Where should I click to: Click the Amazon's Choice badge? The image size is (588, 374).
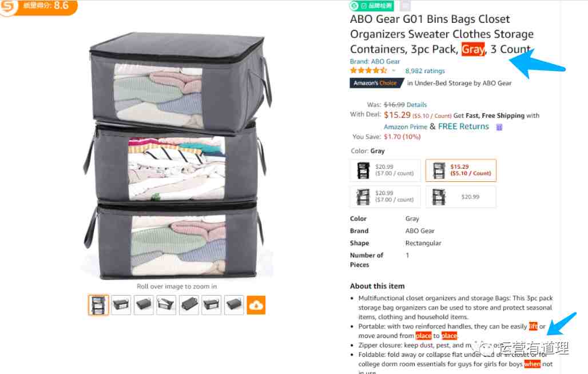[x=376, y=83]
